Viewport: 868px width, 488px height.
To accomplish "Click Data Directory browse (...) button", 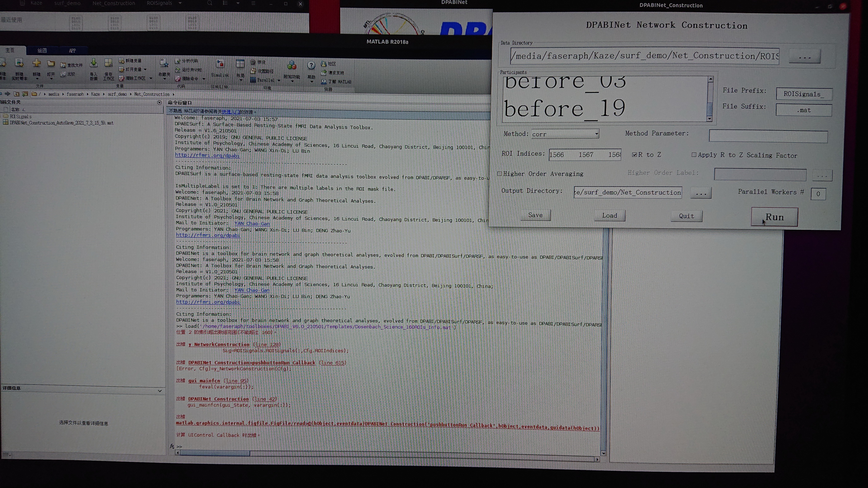I will [x=805, y=56].
